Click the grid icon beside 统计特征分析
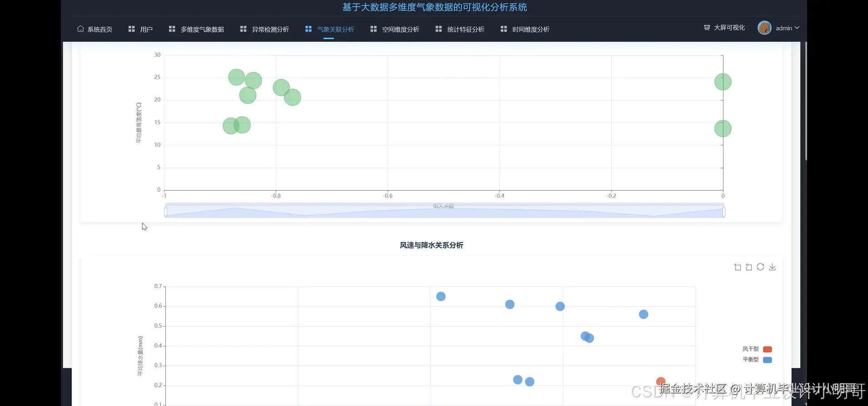This screenshot has width=868, height=406. click(x=439, y=29)
